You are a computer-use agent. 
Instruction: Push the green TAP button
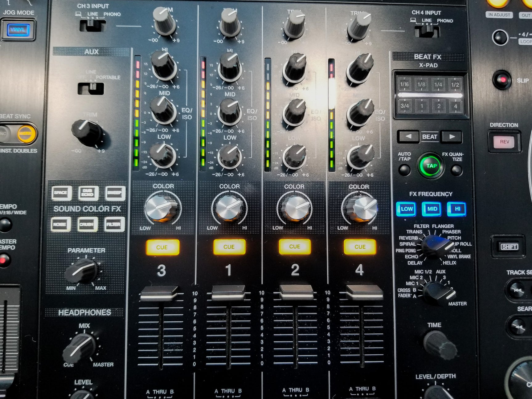431,166
